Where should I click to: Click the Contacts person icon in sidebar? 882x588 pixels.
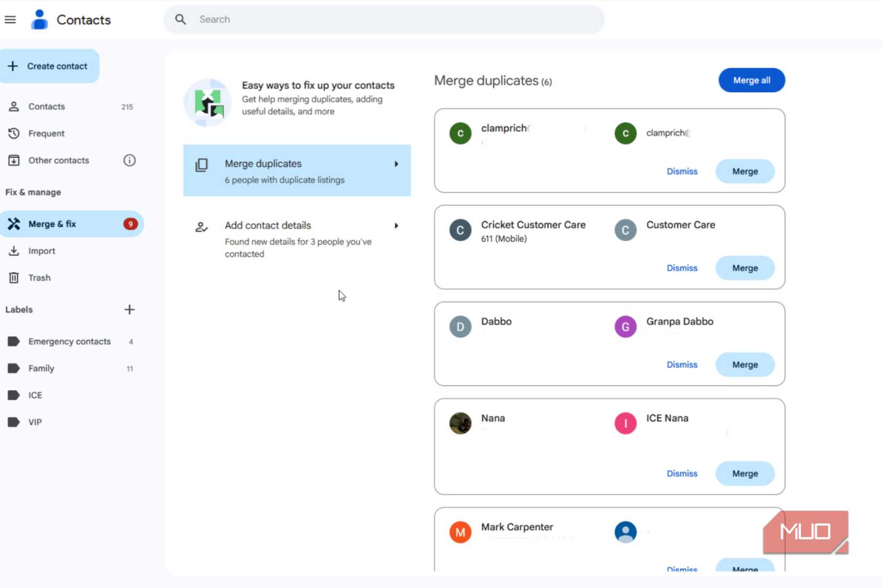pos(14,106)
